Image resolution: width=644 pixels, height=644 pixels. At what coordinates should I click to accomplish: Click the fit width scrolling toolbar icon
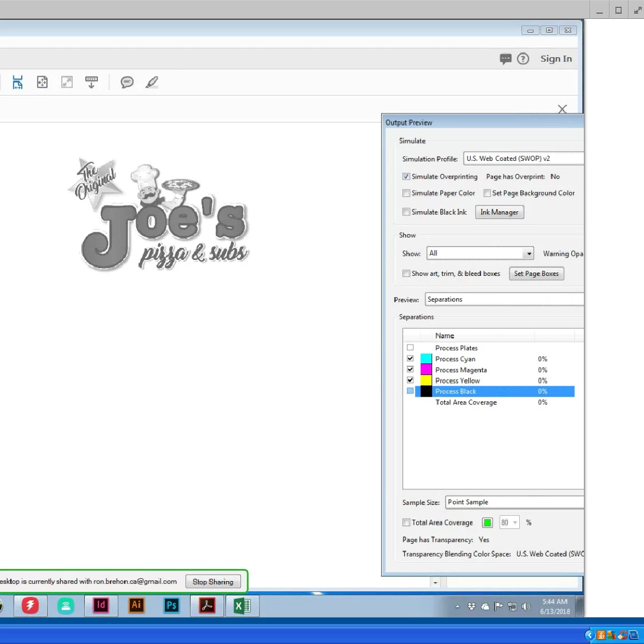(x=17, y=82)
